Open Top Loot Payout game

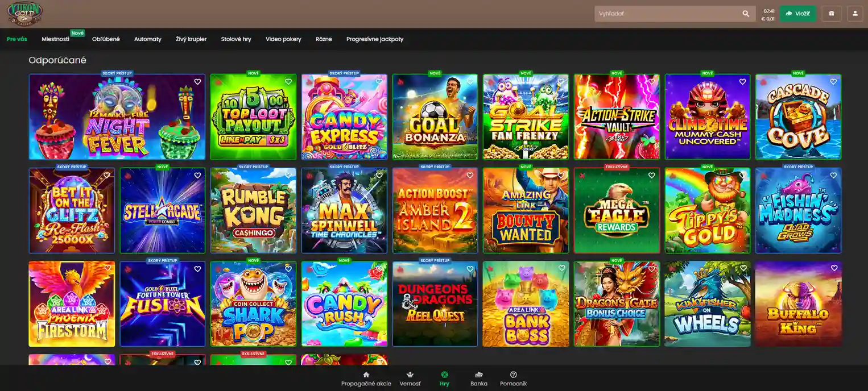pyautogui.click(x=253, y=117)
